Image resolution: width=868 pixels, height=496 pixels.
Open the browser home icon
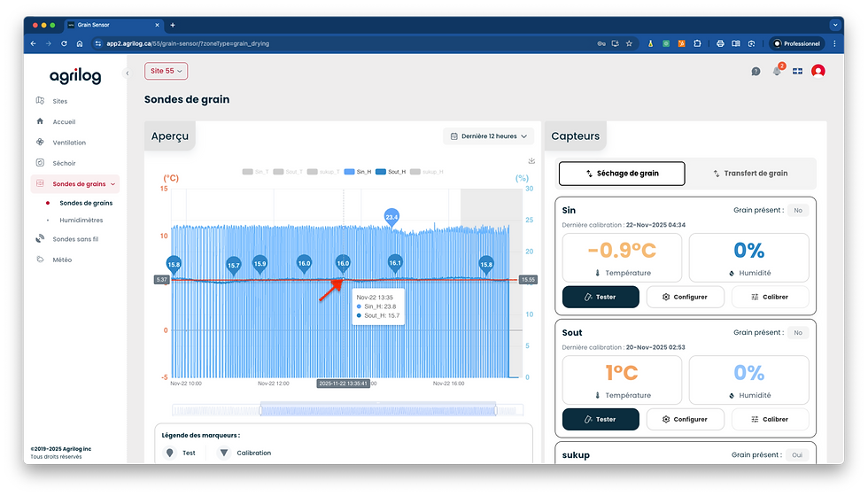[x=80, y=43]
